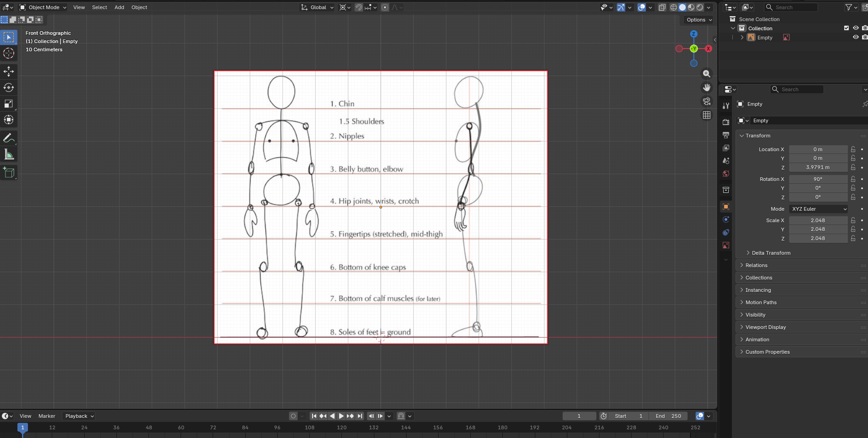Hide Empty object using its eye icon
This screenshot has height=438, width=868.
pos(856,37)
